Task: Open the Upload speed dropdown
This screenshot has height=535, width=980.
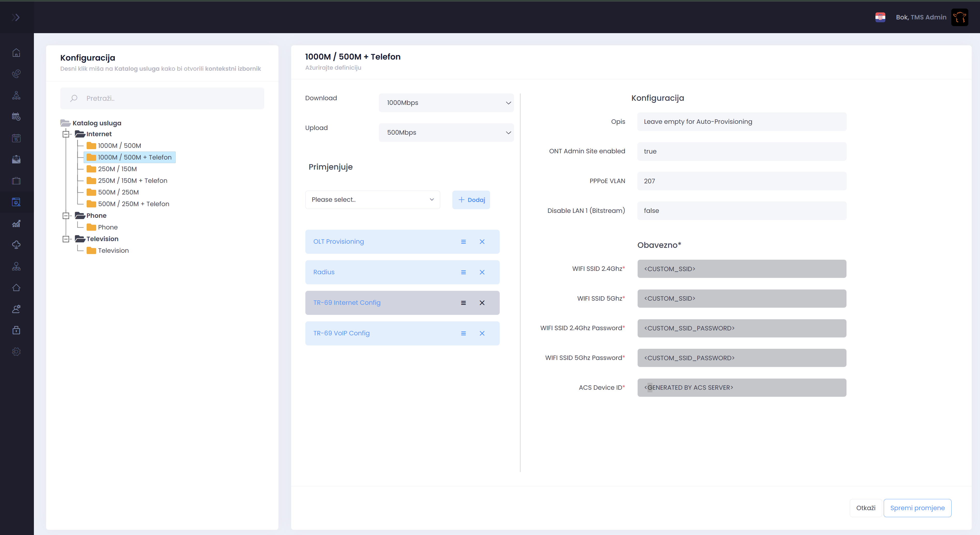Action: tap(446, 133)
